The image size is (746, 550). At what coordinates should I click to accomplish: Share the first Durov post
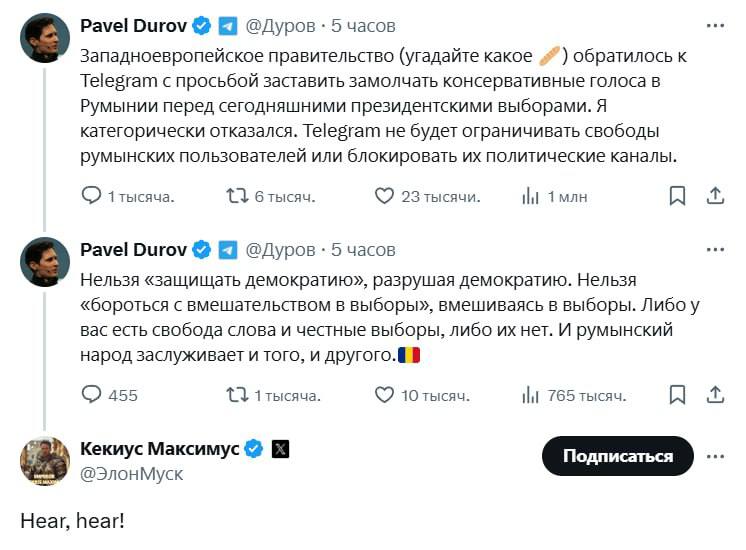click(x=715, y=196)
